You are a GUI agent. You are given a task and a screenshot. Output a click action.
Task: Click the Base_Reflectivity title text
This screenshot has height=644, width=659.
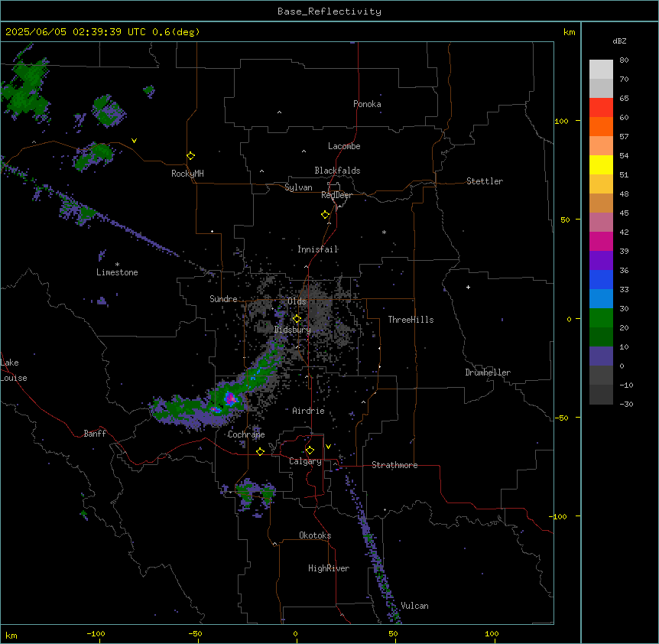pos(329,11)
